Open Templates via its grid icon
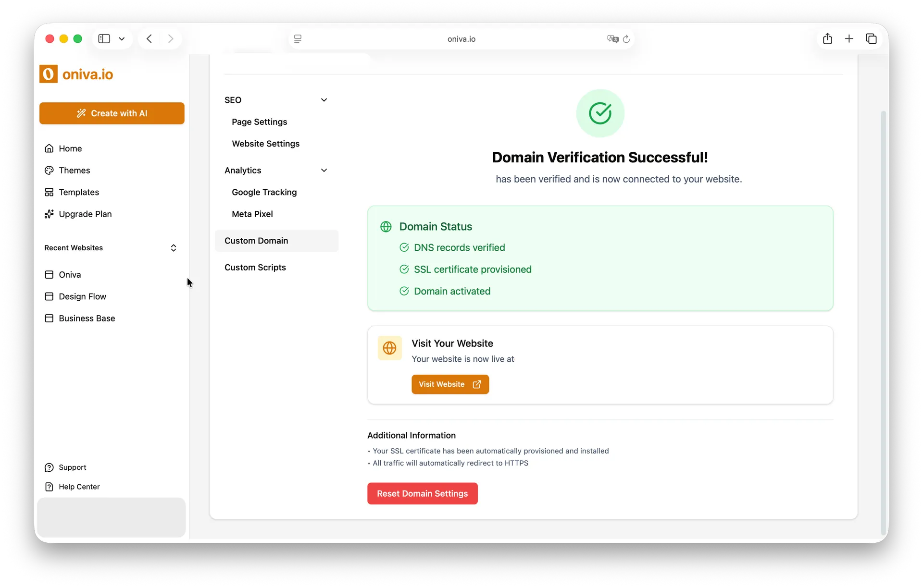Viewport: 923px width, 588px height. tap(50, 192)
